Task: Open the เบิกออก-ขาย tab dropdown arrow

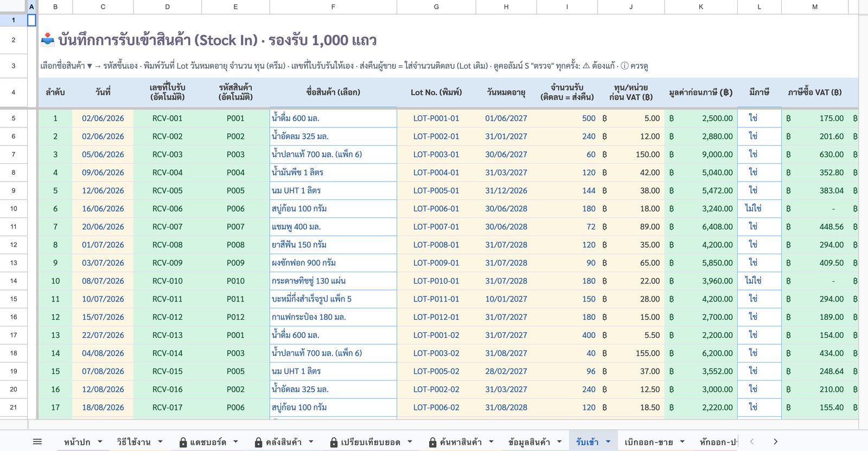Action: click(x=682, y=442)
